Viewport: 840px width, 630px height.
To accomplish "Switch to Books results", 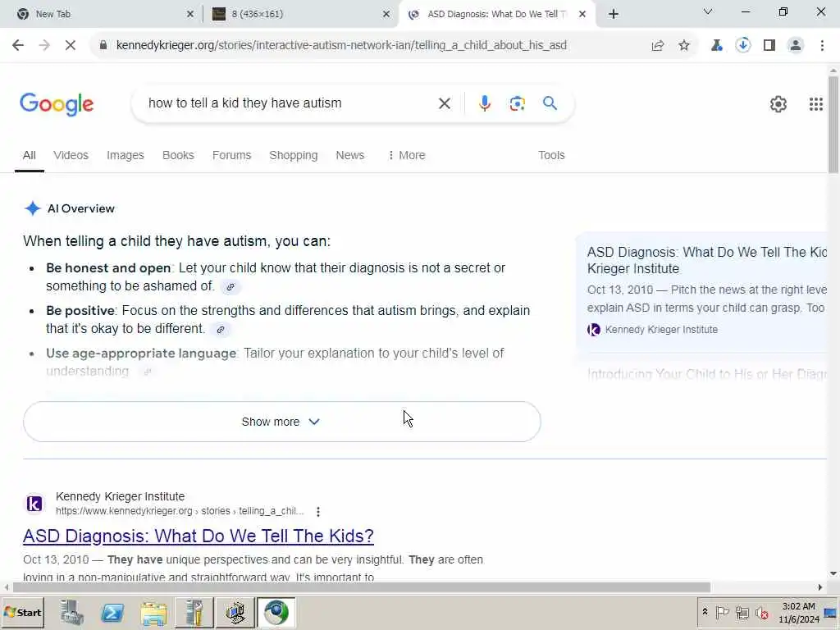I will pyautogui.click(x=178, y=155).
